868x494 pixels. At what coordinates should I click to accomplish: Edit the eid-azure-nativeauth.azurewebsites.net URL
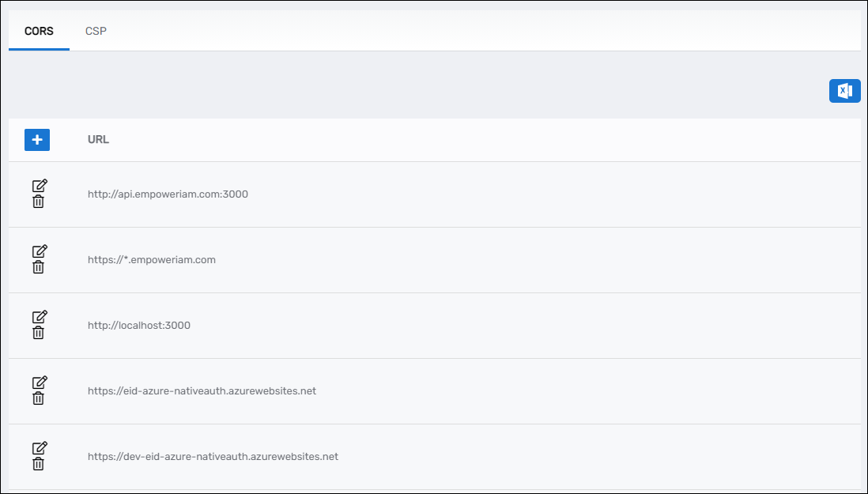(x=38, y=383)
